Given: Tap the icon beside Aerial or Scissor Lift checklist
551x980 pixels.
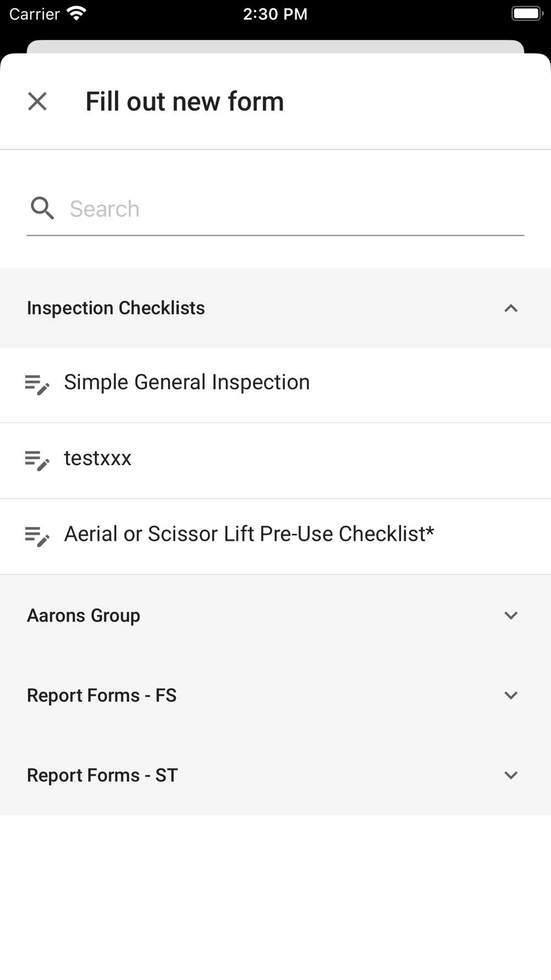Looking at the screenshot, I should point(37,536).
